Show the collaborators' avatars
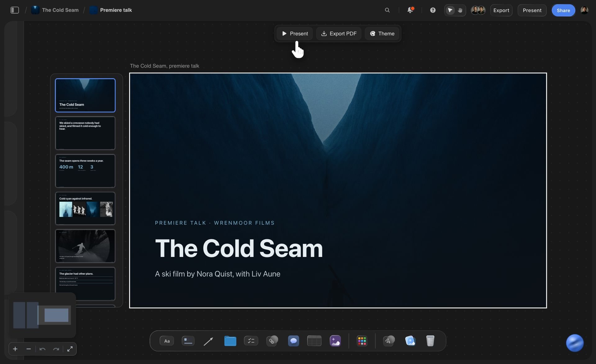Image resolution: width=596 pixels, height=364 pixels. [478, 10]
